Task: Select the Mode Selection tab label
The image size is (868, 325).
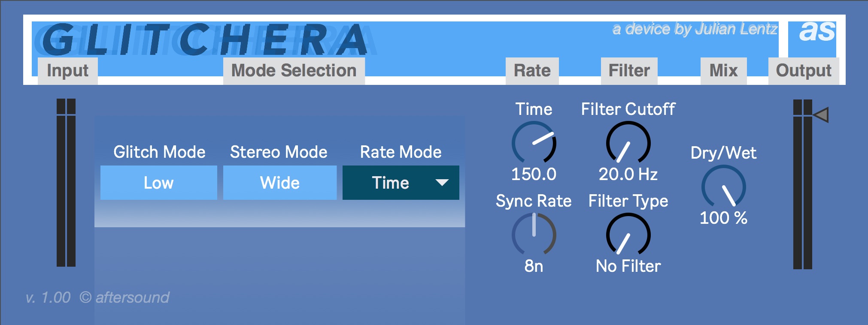Action: click(294, 70)
